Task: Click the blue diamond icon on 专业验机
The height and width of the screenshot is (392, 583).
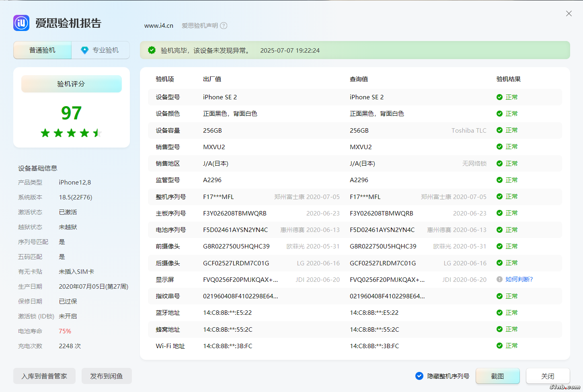Action: click(84, 50)
